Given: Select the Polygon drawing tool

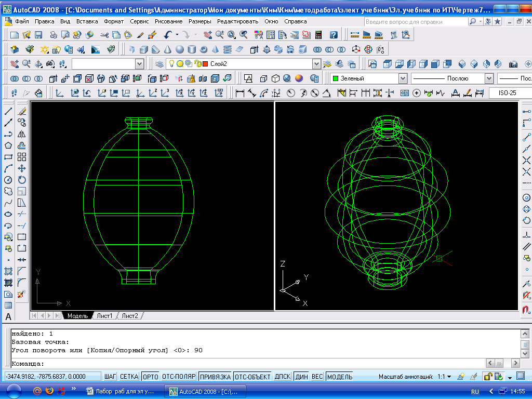Looking at the screenshot, I should (8, 145).
